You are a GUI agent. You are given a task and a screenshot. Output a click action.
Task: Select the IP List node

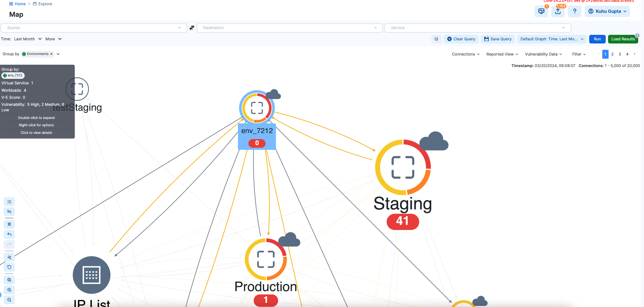point(92,275)
